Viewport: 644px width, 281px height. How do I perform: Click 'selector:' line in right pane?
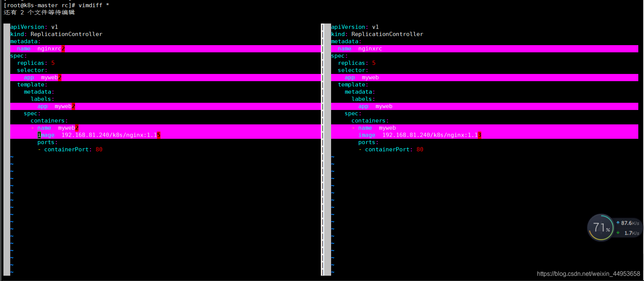coord(353,70)
